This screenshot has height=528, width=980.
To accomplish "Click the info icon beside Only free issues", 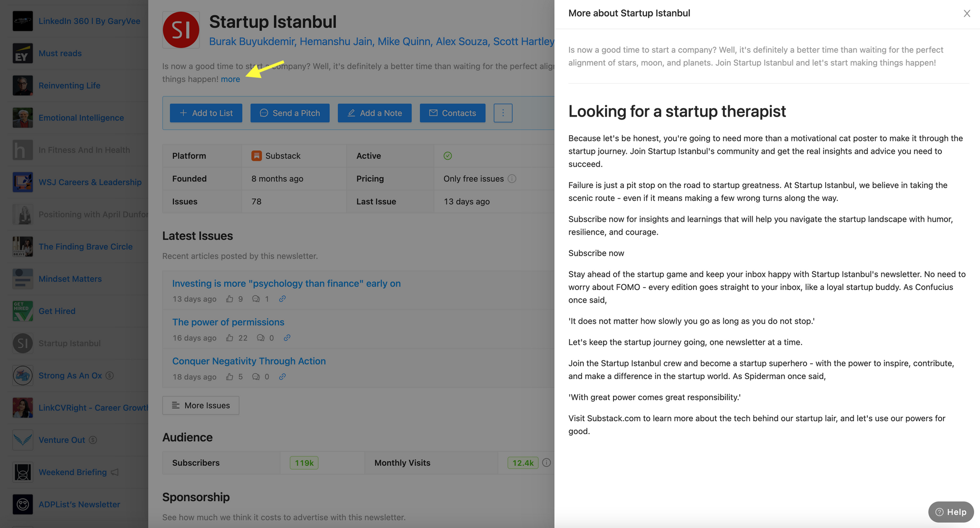I will pos(512,179).
